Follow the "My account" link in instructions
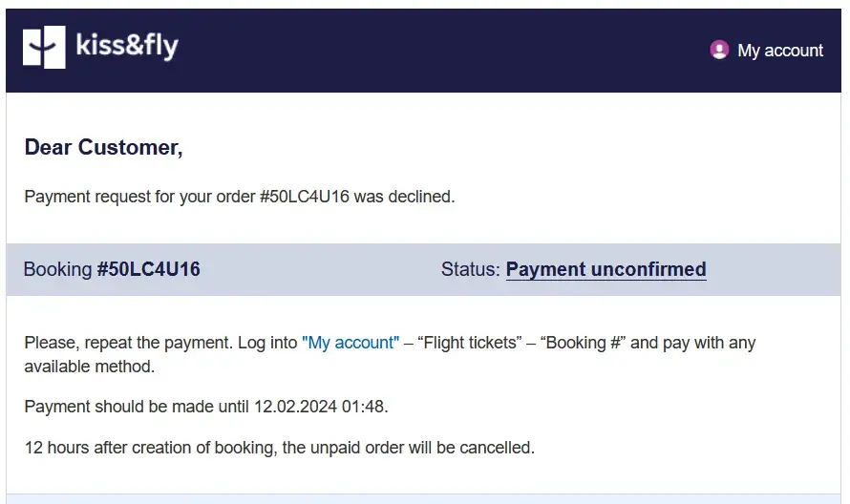This screenshot has width=850, height=504. point(351,343)
